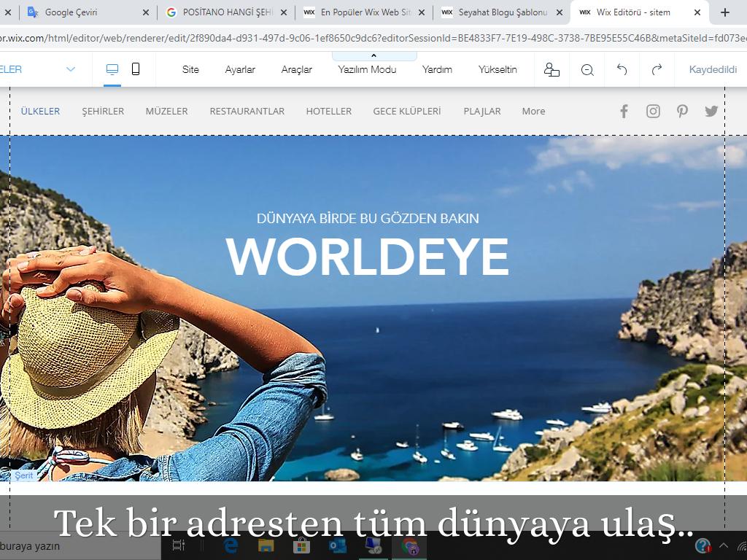Expand the page selector dropdown arrow
Image resolution: width=747 pixels, height=560 pixels.
(71, 69)
